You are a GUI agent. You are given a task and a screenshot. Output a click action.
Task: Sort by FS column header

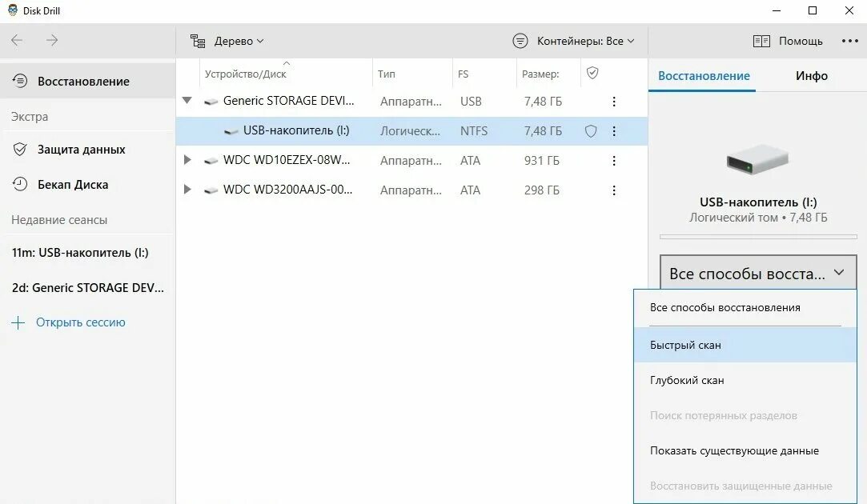463,74
